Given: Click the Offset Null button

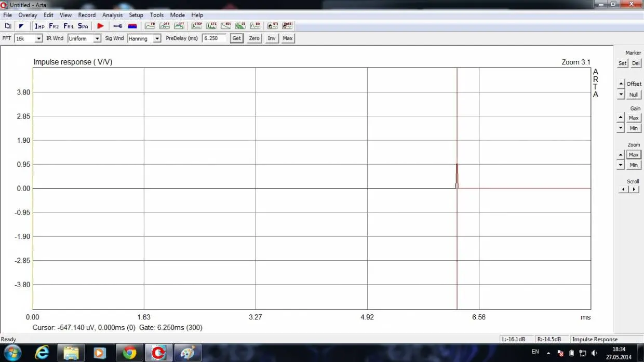Looking at the screenshot, I should click(634, 95).
